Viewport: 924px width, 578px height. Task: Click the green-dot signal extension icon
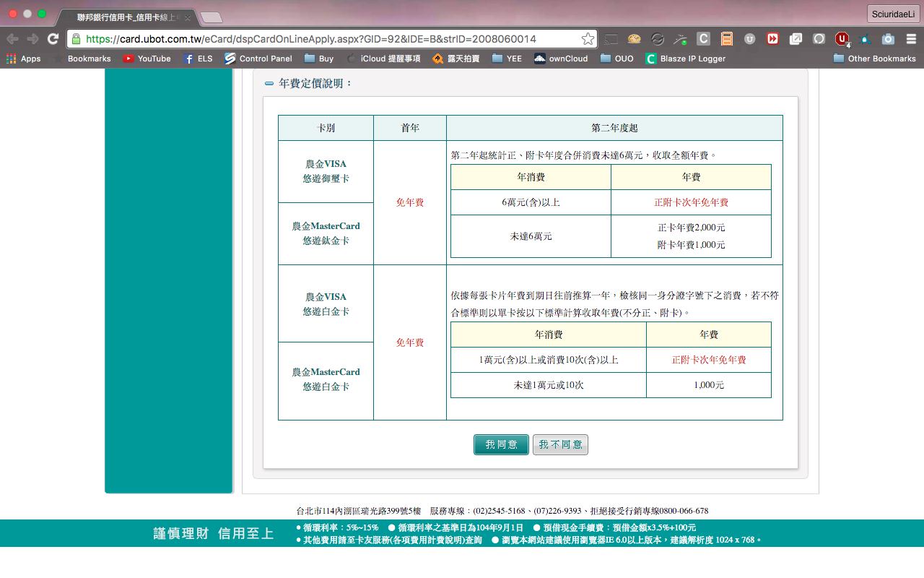(681, 39)
